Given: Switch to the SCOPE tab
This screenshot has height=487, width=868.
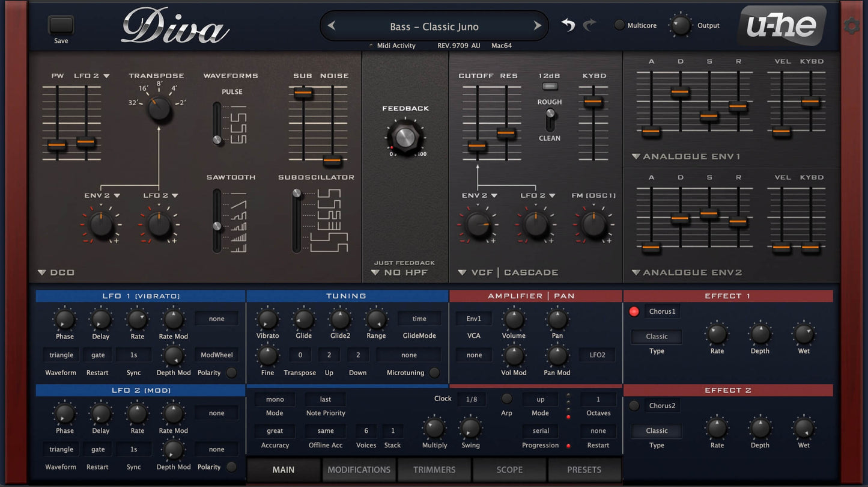Looking at the screenshot, I should [x=509, y=470].
